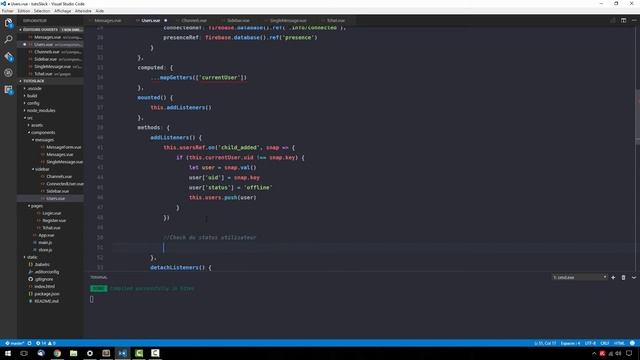This screenshot has height=360, width=640.
Task: Open the errors and warnings indicator in the status bar
Action: click(x=46, y=343)
